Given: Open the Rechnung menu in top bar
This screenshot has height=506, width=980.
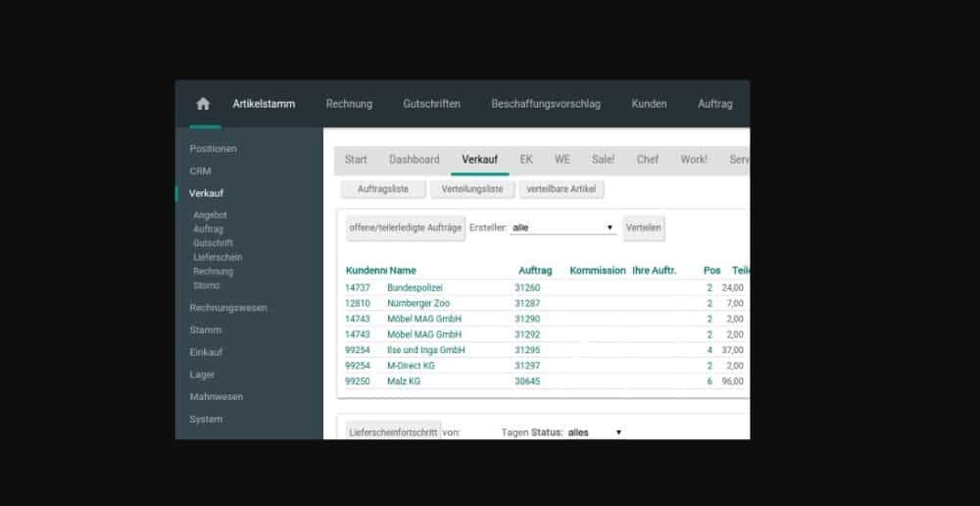Looking at the screenshot, I should point(349,104).
